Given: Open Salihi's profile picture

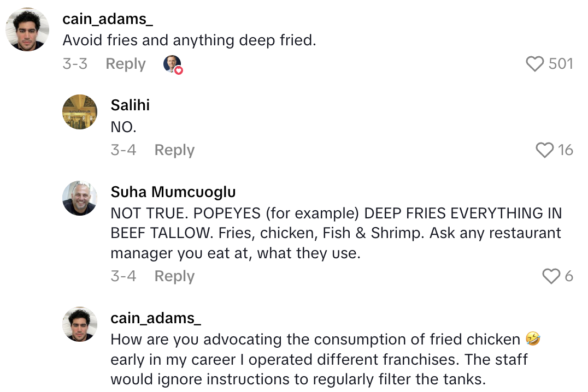Looking at the screenshot, I should click(x=80, y=111).
